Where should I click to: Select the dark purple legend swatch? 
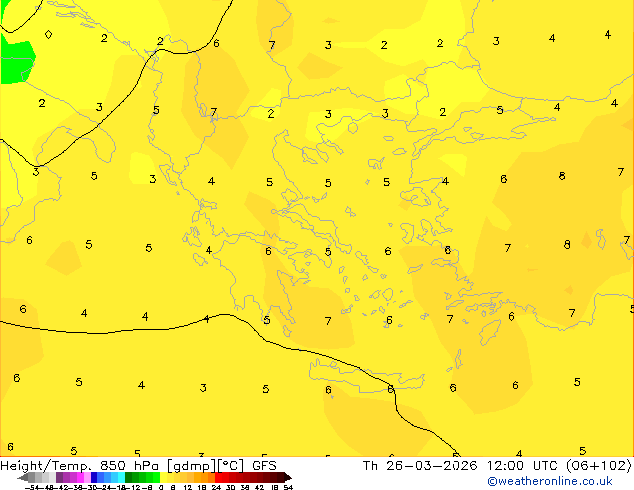(x=59, y=477)
